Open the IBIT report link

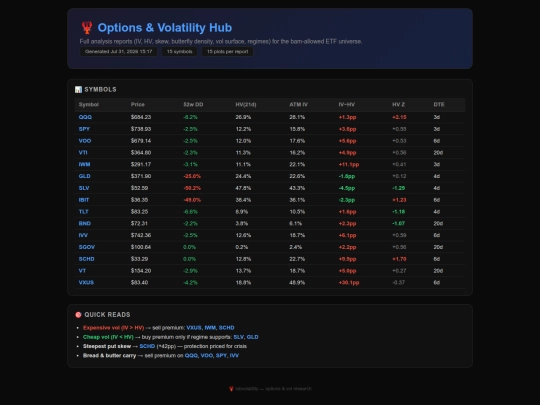pyautogui.click(x=84, y=200)
